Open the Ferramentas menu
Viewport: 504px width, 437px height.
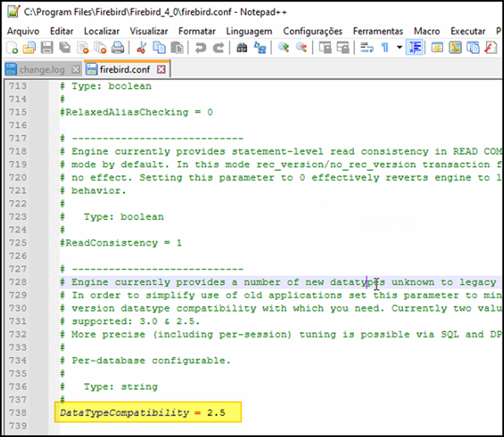pyautogui.click(x=378, y=31)
